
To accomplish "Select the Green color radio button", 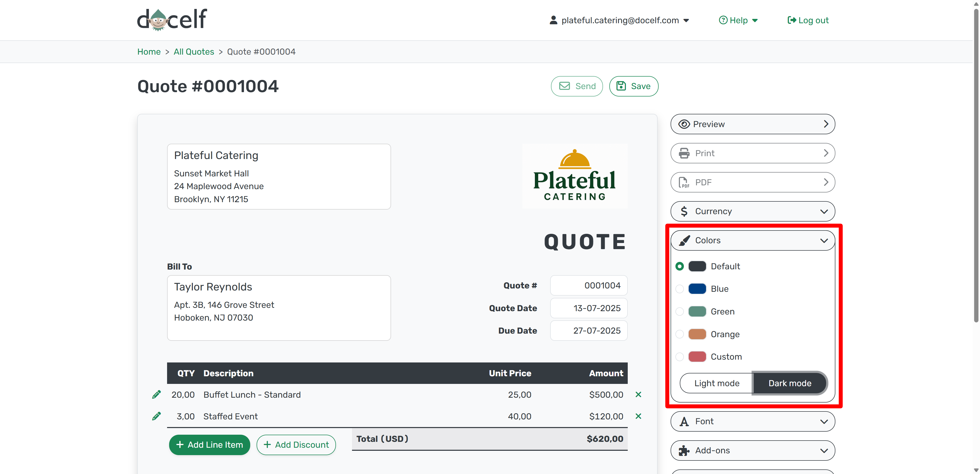I will click(x=680, y=311).
